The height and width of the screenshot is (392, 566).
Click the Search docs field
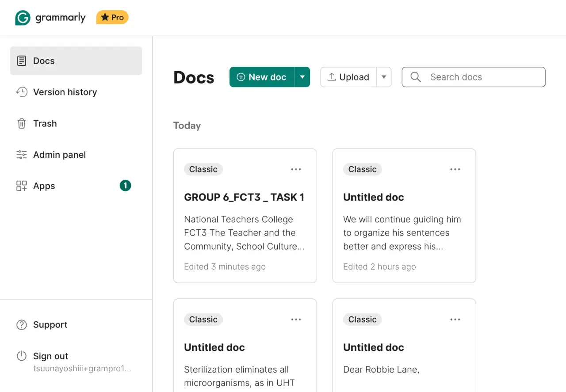click(474, 77)
